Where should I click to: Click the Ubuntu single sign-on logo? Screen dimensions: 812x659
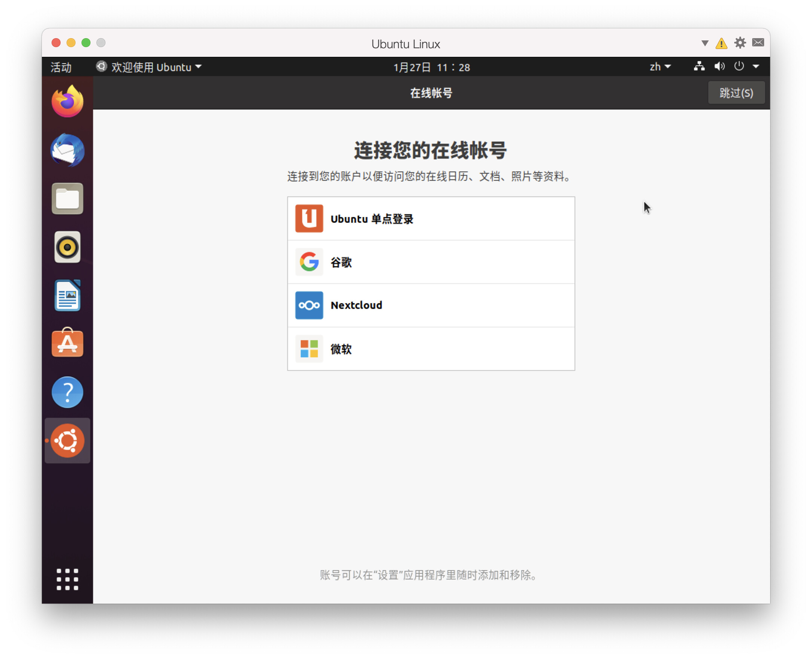[309, 219]
